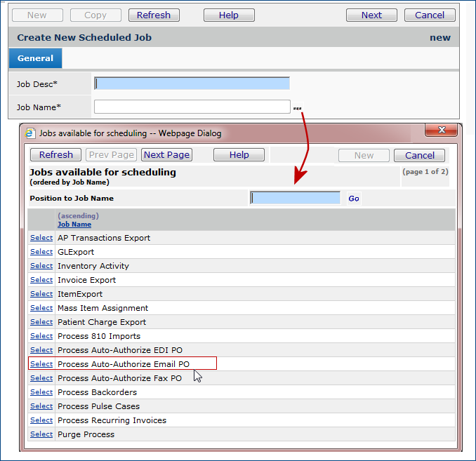476x461 pixels.
Task: Close the Jobs available for scheduling dialog
Action: point(442,131)
